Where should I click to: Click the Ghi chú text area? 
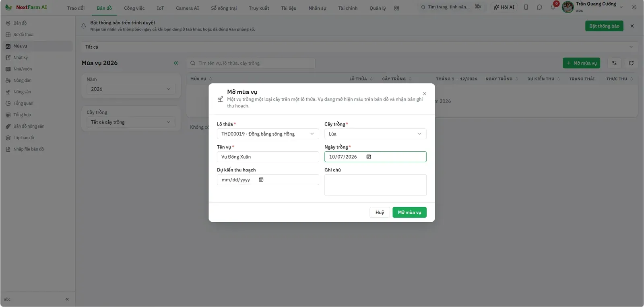click(375, 185)
